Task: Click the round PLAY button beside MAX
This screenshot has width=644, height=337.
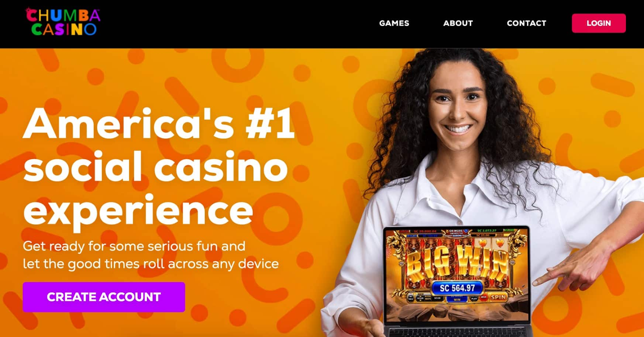Action: coord(474,298)
